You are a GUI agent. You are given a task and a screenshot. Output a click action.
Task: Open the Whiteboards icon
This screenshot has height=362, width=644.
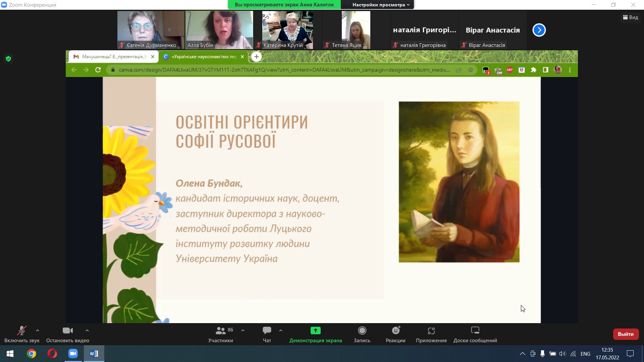pyautogui.click(x=475, y=331)
